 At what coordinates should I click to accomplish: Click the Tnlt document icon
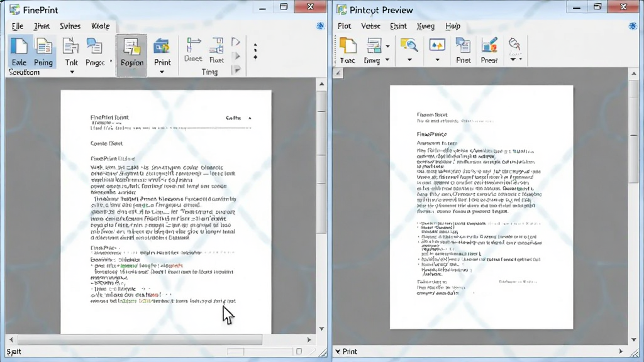tap(71, 51)
